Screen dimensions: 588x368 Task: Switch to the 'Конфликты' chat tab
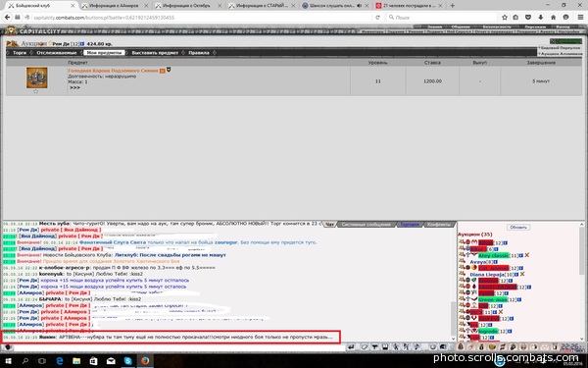tap(439, 224)
